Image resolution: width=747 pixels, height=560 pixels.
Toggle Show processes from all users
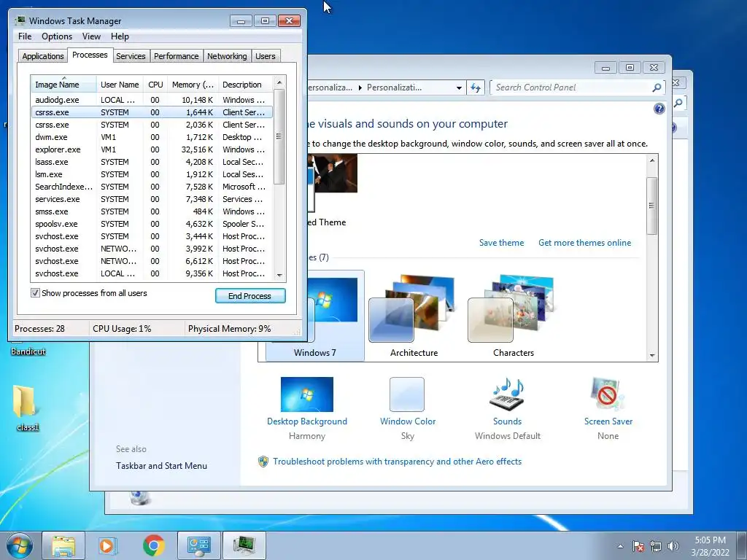(35, 293)
